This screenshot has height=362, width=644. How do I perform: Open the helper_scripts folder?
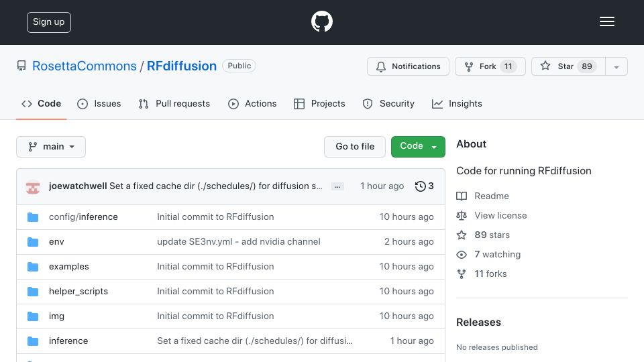point(78,292)
